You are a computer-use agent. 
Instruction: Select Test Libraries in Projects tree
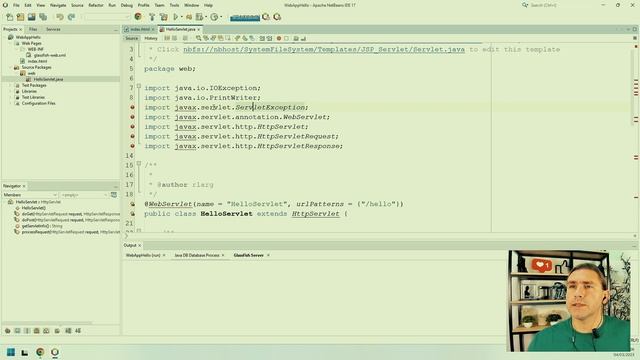click(x=33, y=97)
